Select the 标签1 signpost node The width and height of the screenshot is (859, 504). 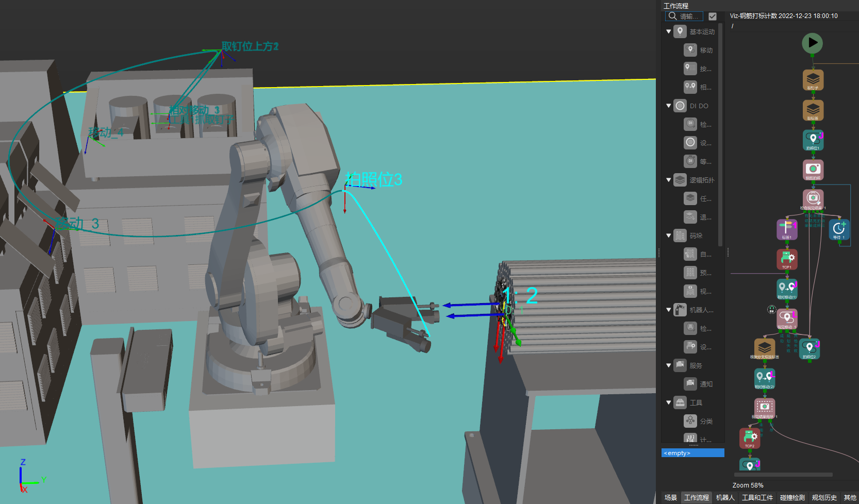click(787, 229)
